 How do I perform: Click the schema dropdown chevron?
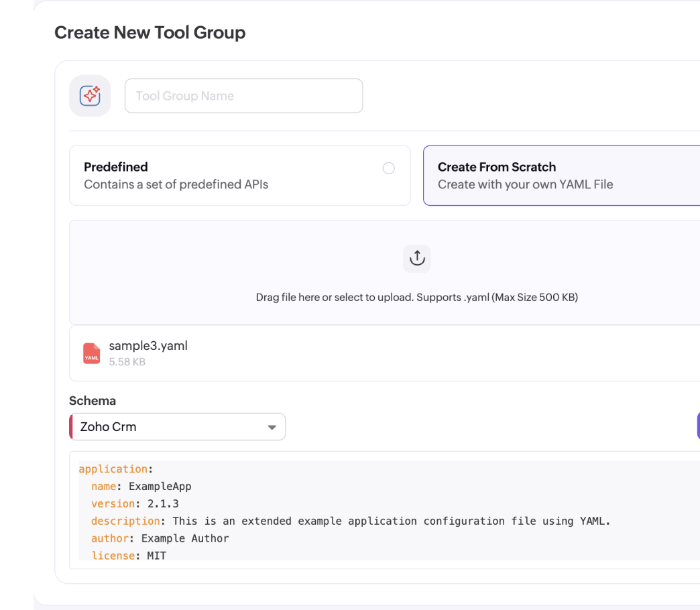272,426
